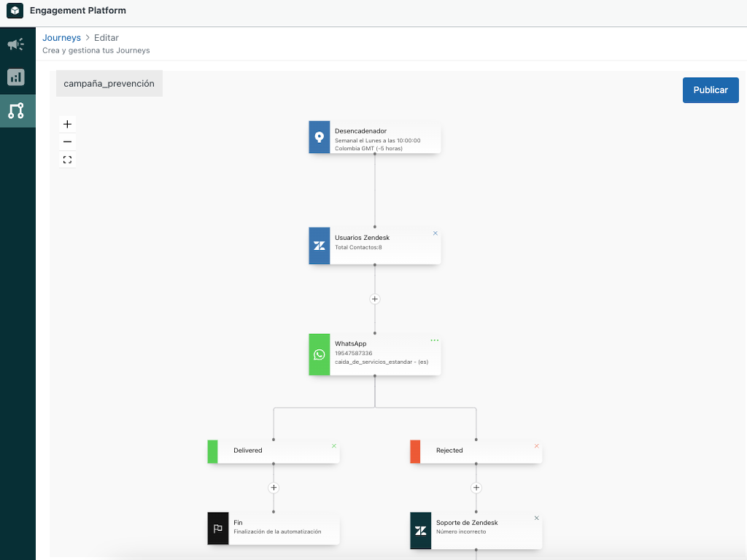Select the Journeys flow icon in sidebar
Viewport: 747px width, 560px height.
click(x=16, y=111)
